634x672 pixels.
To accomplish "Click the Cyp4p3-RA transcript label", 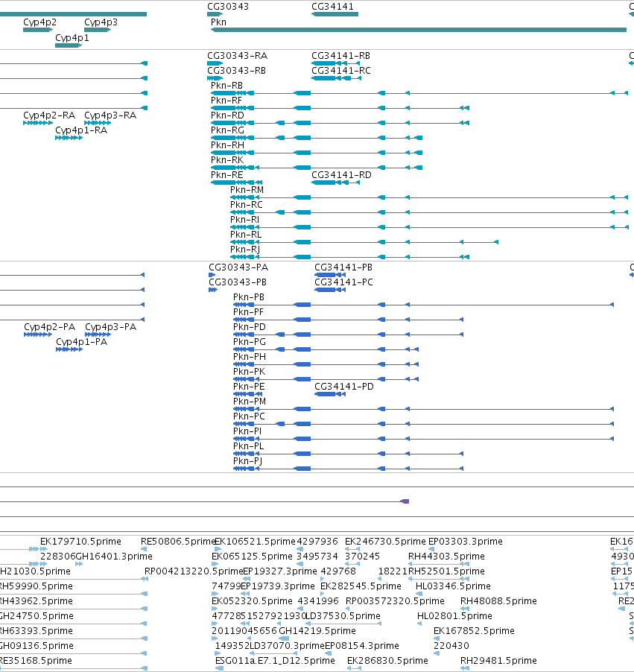I will point(110,115).
